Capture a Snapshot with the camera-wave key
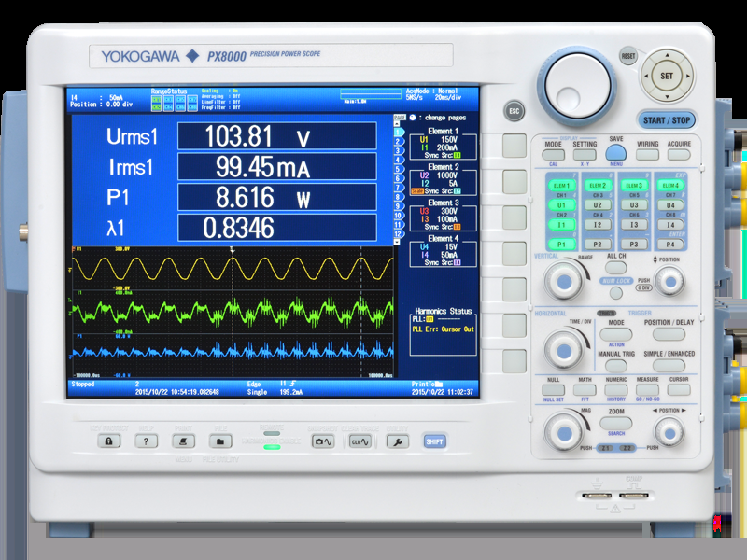 pyautogui.click(x=322, y=441)
